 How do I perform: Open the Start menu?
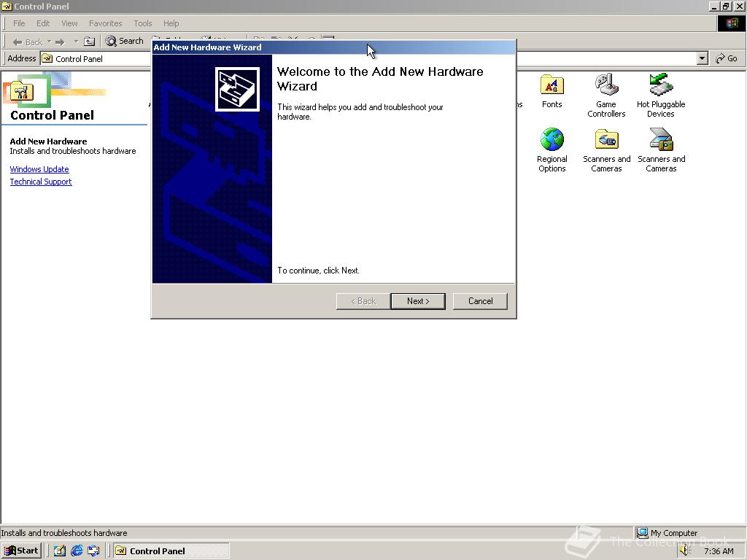[22, 551]
